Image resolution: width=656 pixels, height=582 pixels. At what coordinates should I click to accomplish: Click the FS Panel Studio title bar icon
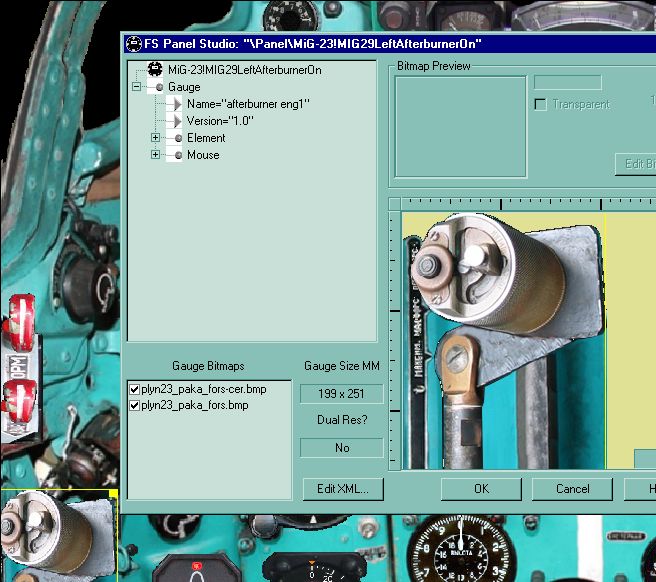click(x=133, y=44)
